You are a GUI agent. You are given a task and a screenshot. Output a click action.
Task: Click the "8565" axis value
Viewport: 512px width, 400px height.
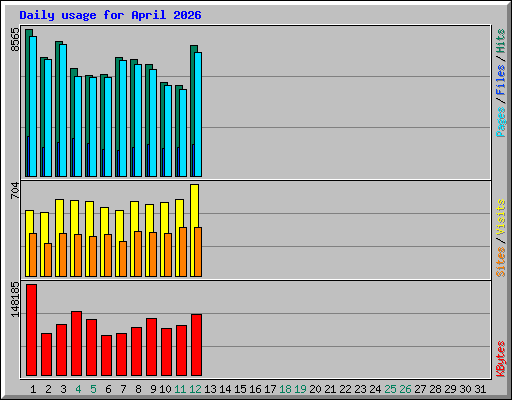[15, 40]
